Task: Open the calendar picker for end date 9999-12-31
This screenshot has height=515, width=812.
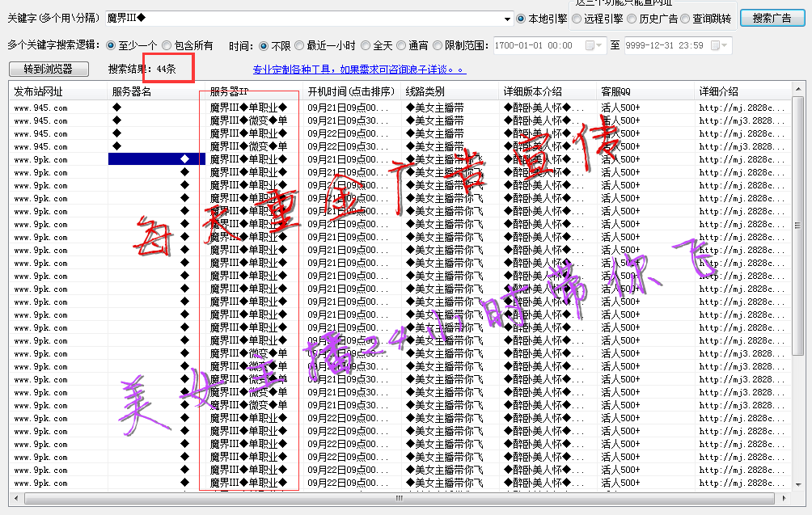Action: 720,45
